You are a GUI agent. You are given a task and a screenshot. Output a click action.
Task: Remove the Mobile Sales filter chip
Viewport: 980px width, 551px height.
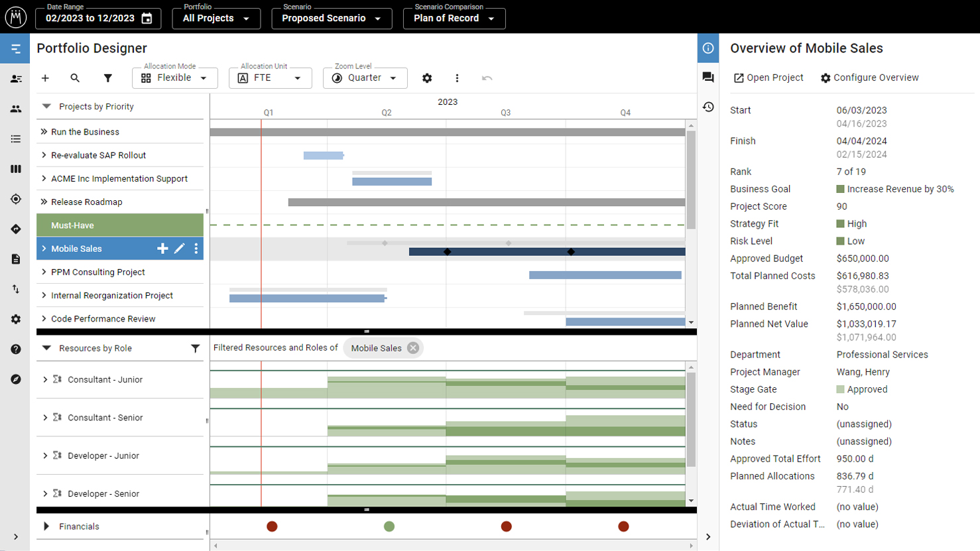pyautogui.click(x=413, y=348)
